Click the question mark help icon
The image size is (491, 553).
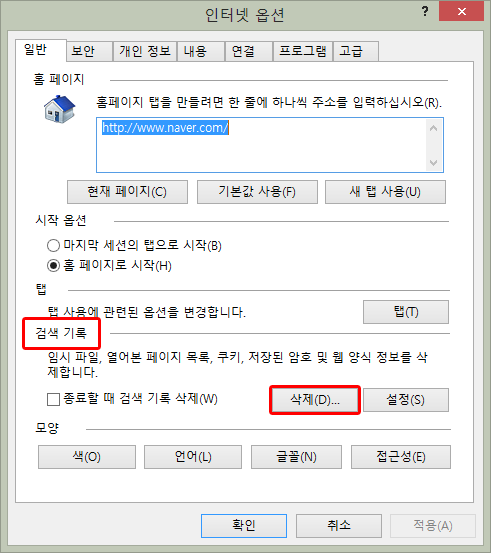[425, 11]
